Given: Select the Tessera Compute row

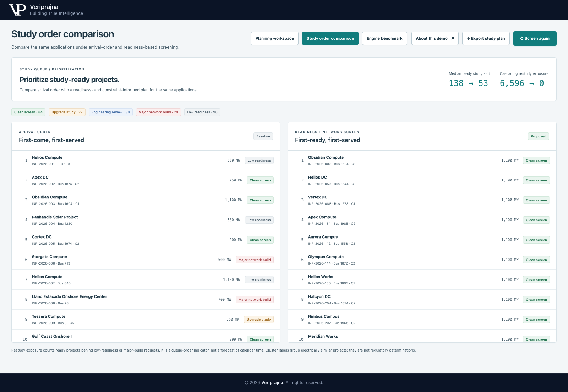Looking at the screenshot, I should coord(146,320).
